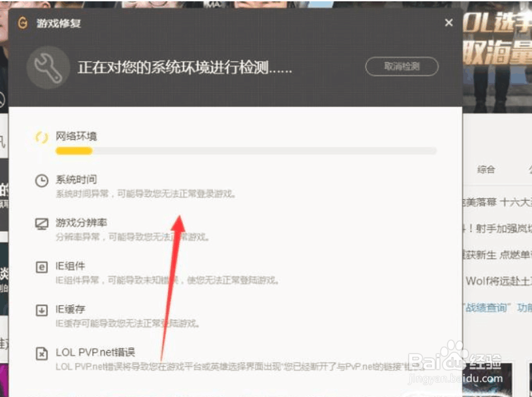Open the 综合 tab in background window
532x397 pixels.
[x=486, y=169]
